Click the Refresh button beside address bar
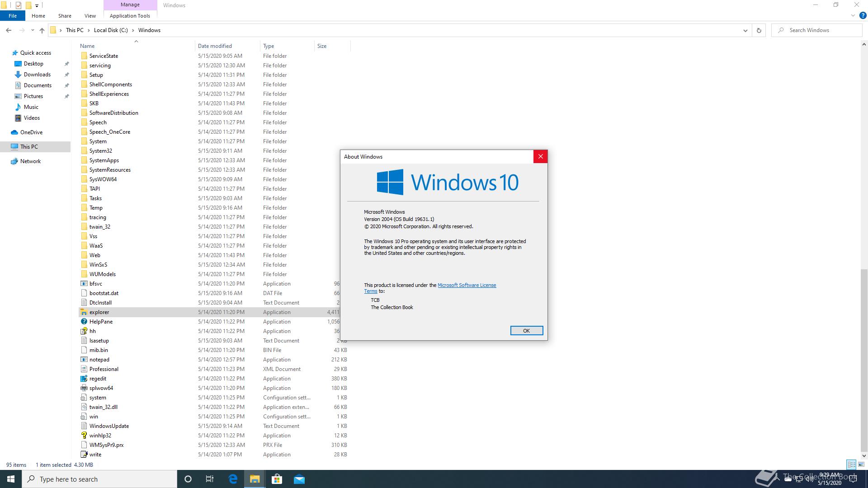 tap(759, 30)
